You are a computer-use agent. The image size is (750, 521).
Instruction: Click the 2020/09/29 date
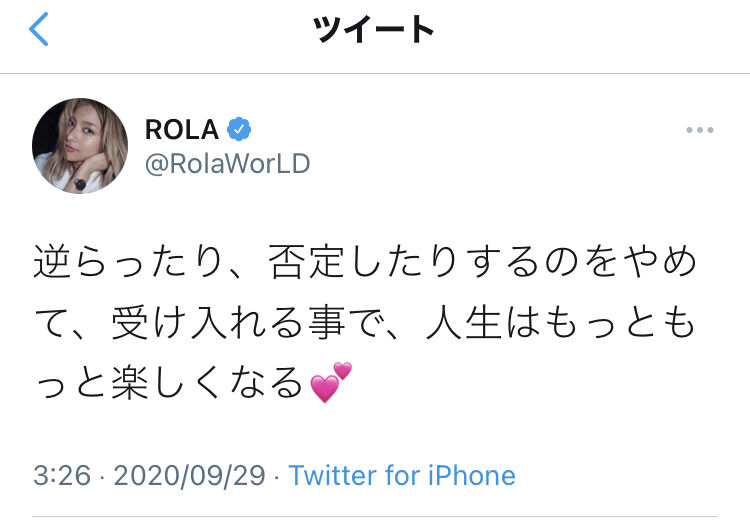click(x=189, y=475)
